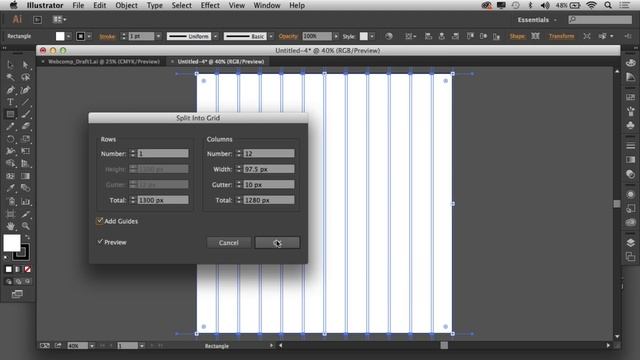
Task: Set the None fill mode button
Action: click(27, 269)
